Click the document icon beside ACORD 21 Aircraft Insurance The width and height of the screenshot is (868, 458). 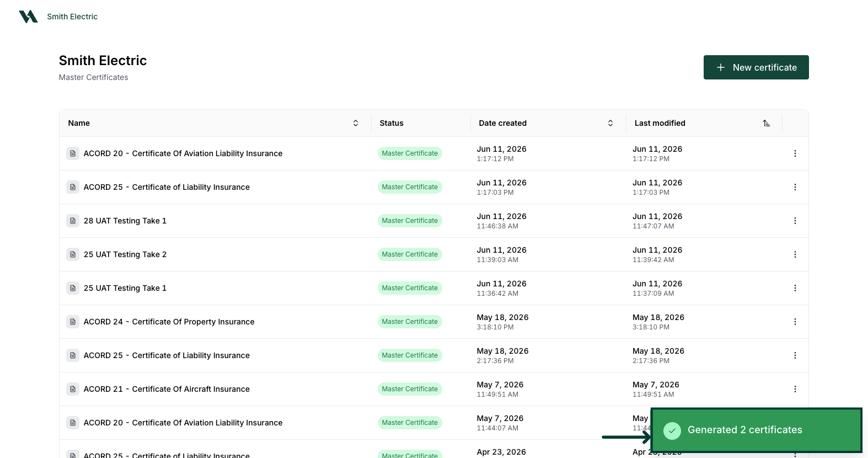[73, 389]
